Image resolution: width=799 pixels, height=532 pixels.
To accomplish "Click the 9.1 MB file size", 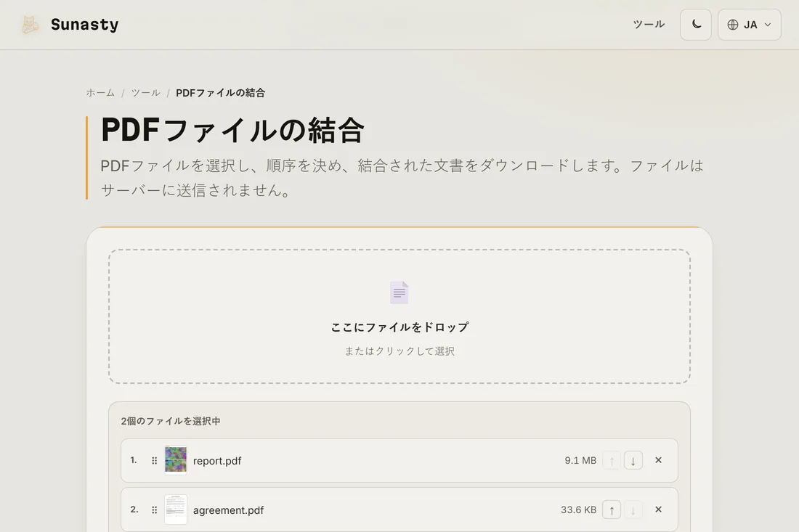I will click(x=580, y=461).
